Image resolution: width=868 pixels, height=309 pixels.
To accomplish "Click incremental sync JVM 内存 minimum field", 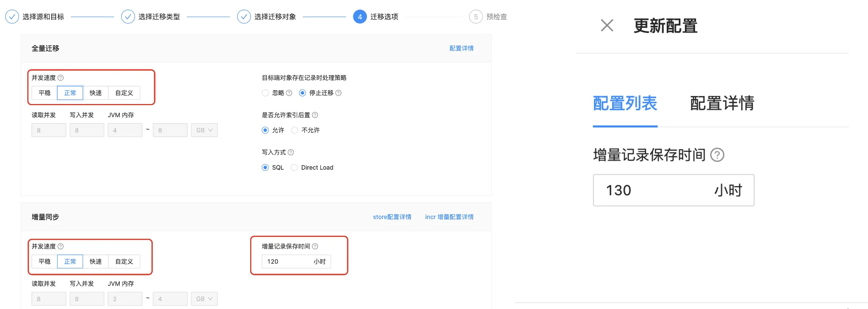I will [x=125, y=299].
